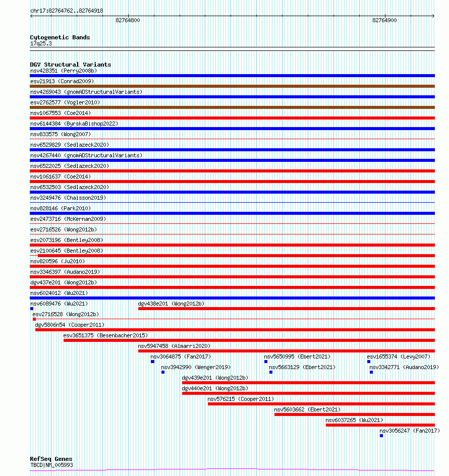449x476 pixels.
Task: Select esv2473716 (McKernan2009) label
Action: pos(68,219)
